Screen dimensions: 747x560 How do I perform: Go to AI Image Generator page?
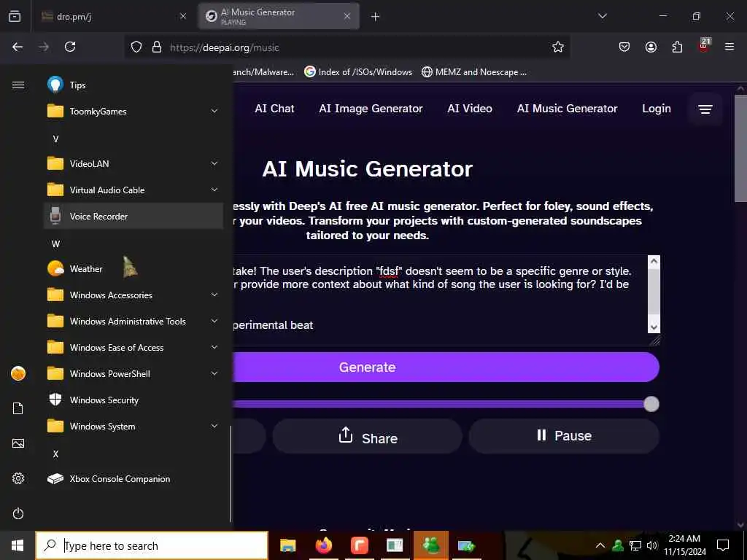[x=371, y=109]
